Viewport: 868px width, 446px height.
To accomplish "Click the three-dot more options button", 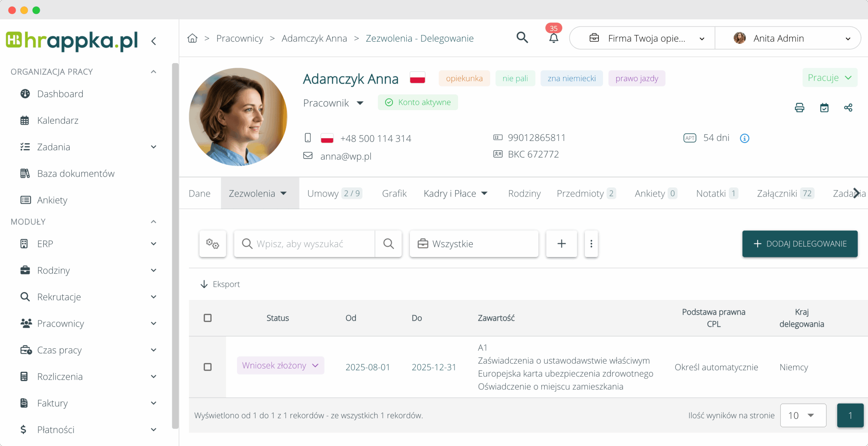I will [x=591, y=244].
